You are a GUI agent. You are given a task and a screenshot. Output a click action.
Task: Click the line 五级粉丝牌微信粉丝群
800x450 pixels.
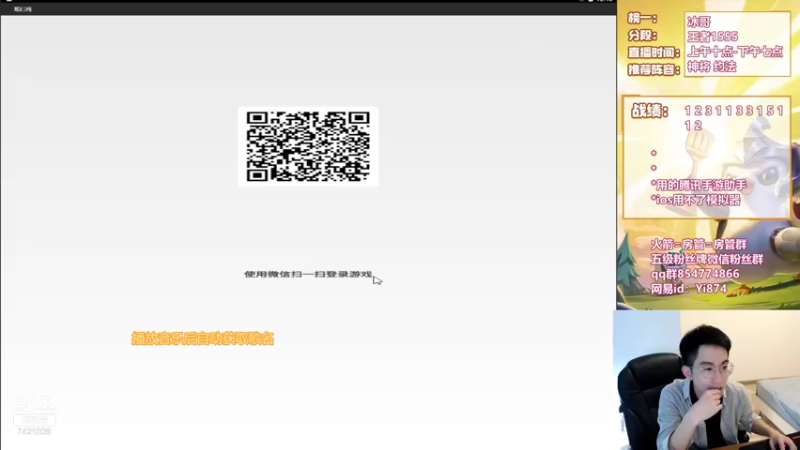[x=707, y=259]
